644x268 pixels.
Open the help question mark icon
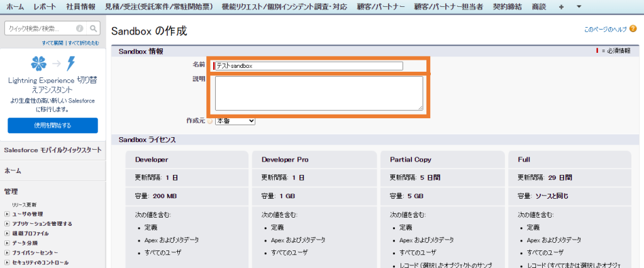(x=633, y=29)
